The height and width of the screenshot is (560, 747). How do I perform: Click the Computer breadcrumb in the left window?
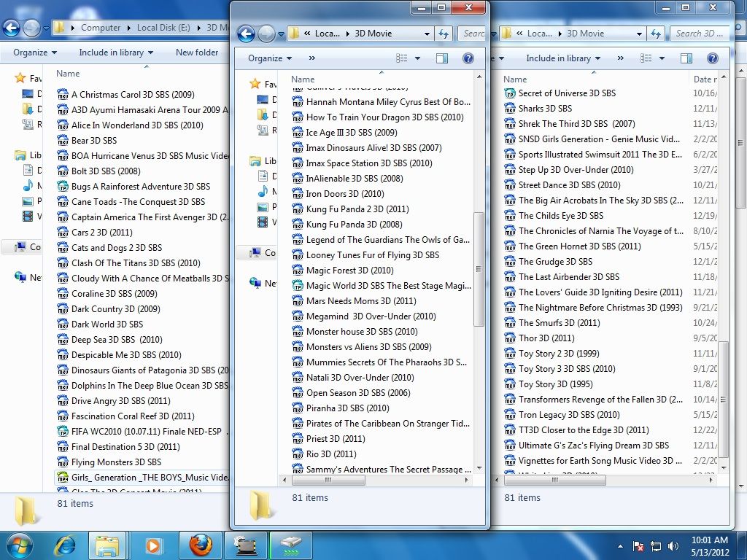pyautogui.click(x=101, y=28)
